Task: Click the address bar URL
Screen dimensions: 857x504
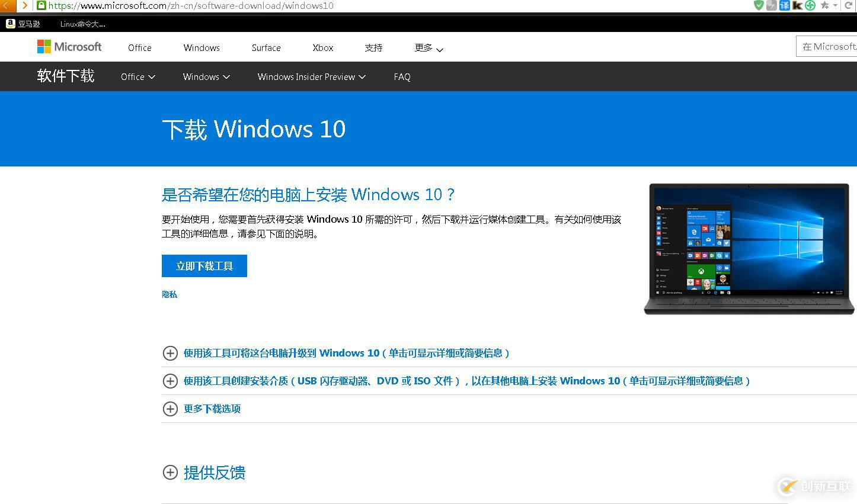Action: [191, 5]
